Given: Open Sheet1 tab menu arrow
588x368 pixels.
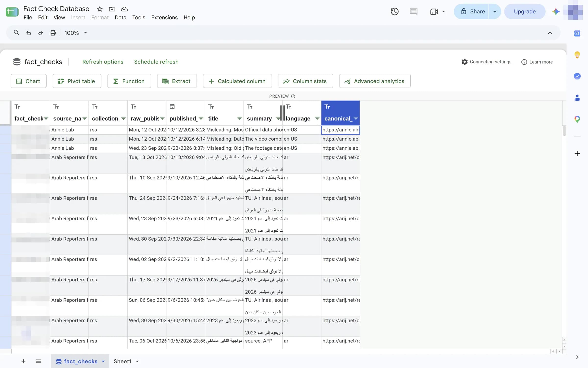Looking at the screenshot, I should (137, 361).
